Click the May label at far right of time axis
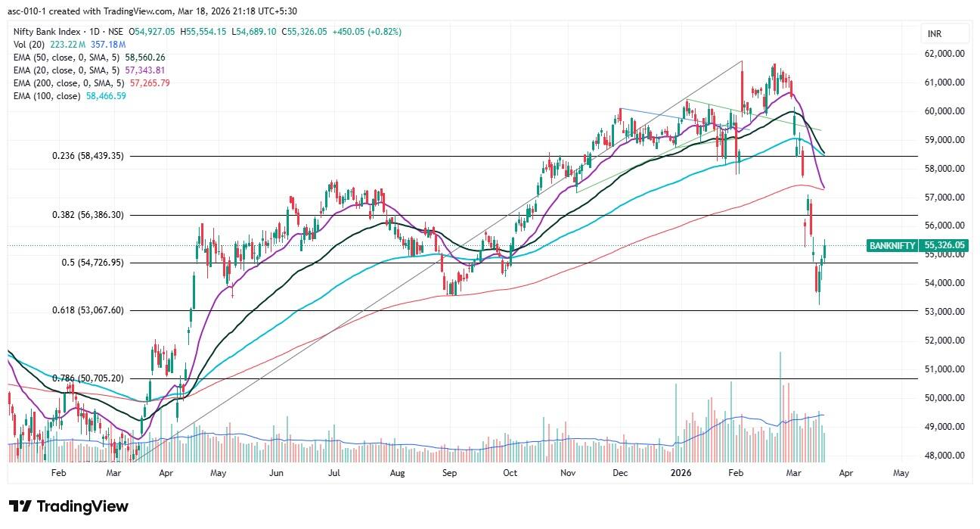 [901, 473]
